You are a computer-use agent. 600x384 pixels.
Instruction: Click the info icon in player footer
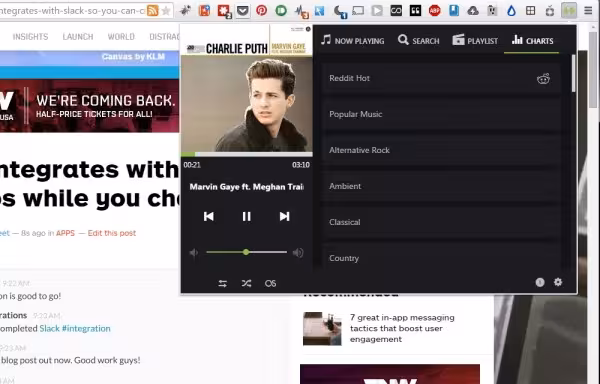(540, 282)
